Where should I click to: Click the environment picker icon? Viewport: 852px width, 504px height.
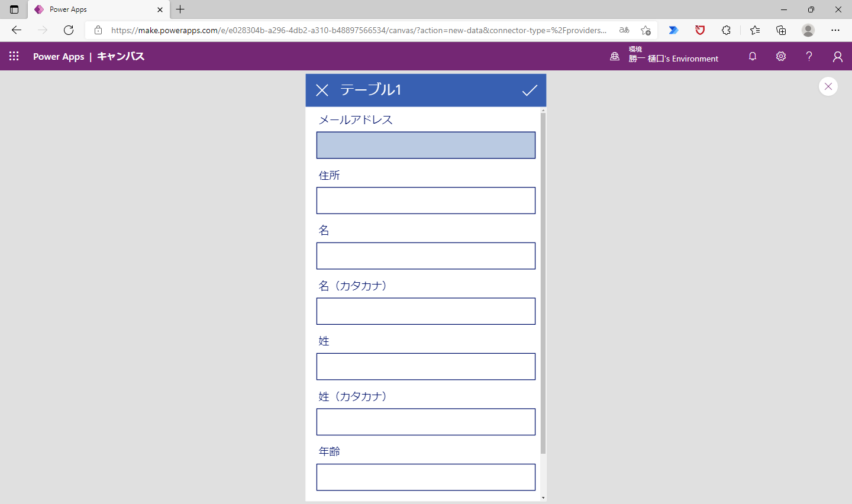[x=615, y=56]
